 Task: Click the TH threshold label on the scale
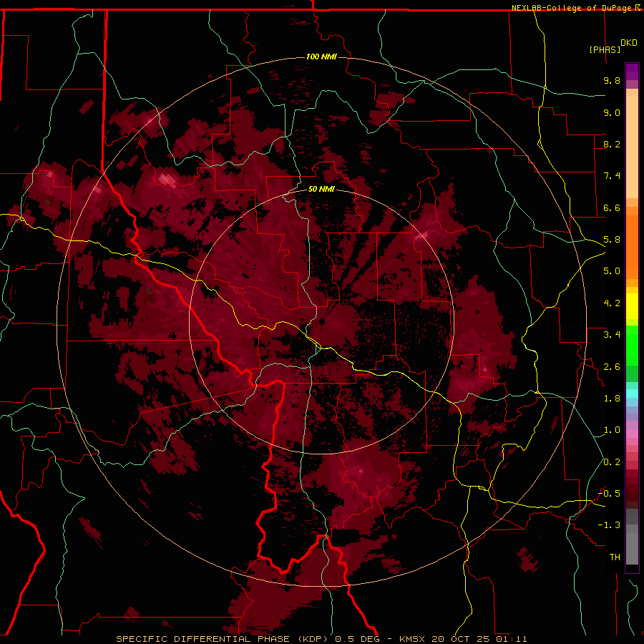[x=615, y=557]
